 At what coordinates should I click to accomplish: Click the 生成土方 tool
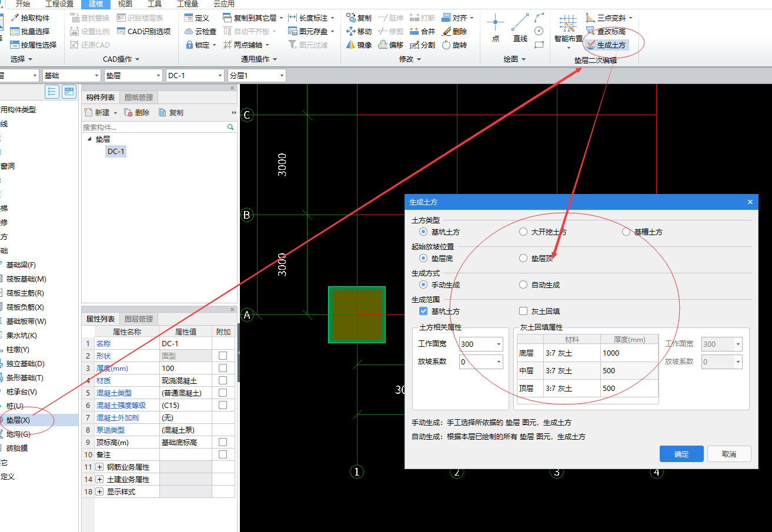[606, 45]
